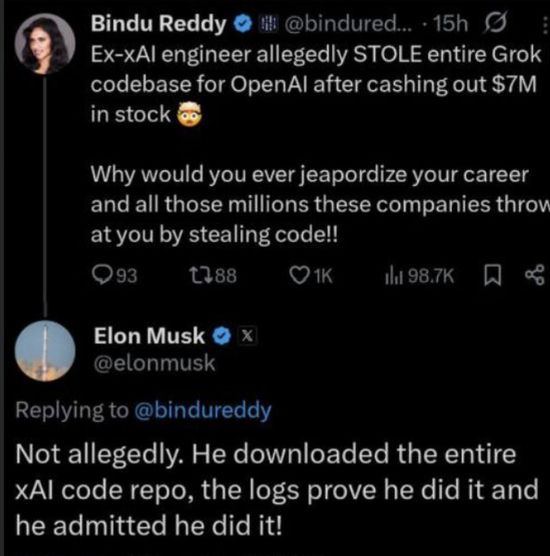Share Bindu Reddy's tweet
550x556 pixels.
pyautogui.click(x=535, y=275)
